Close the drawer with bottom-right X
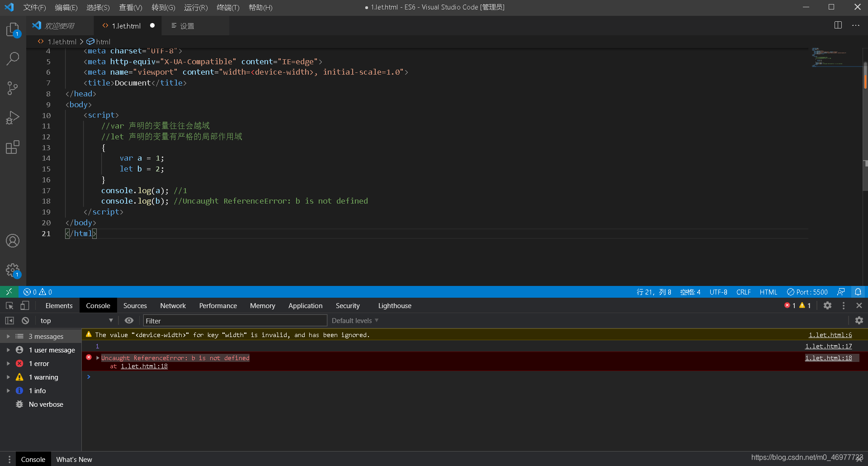Screen dimensions: 868x466 (859, 459)
